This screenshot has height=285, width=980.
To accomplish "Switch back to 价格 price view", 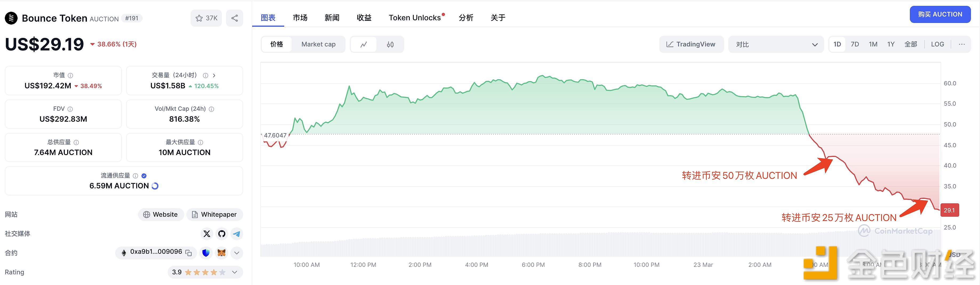I will pos(276,44).
